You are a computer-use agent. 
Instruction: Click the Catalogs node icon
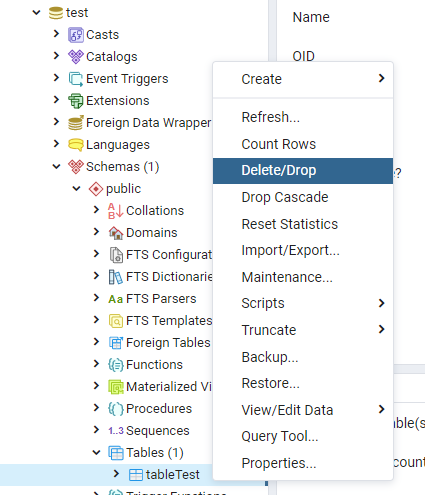tap(76, 57)
